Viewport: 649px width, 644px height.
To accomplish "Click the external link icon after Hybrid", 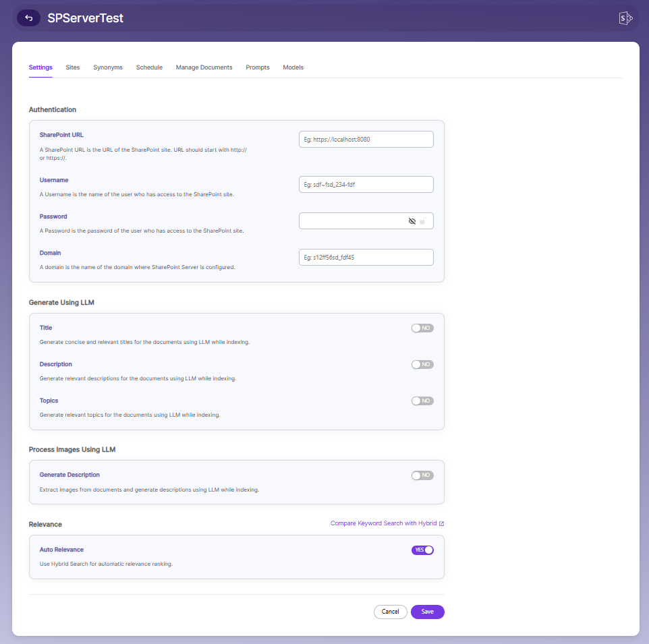I will click(x=442, y=524).
